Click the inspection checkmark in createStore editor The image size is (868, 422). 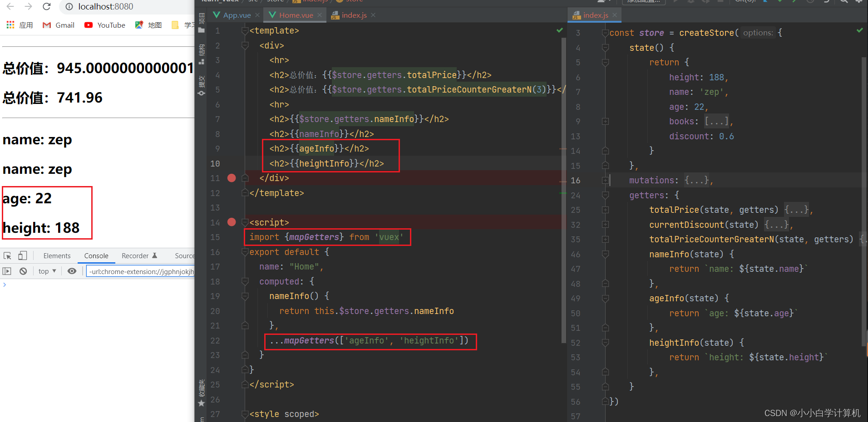pos(860,30)
